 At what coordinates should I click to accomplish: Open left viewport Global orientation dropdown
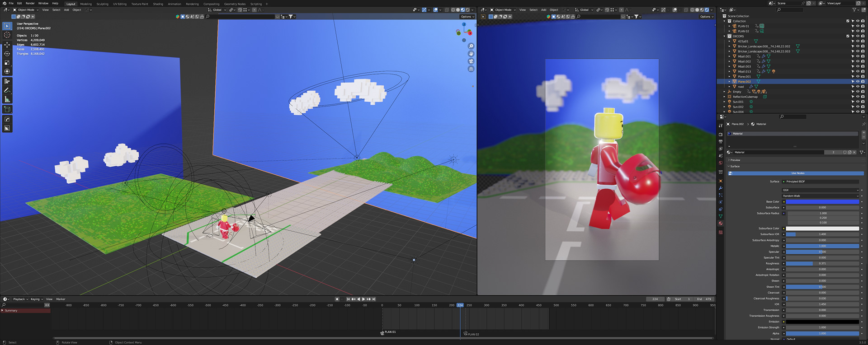(x=217, y=10)
